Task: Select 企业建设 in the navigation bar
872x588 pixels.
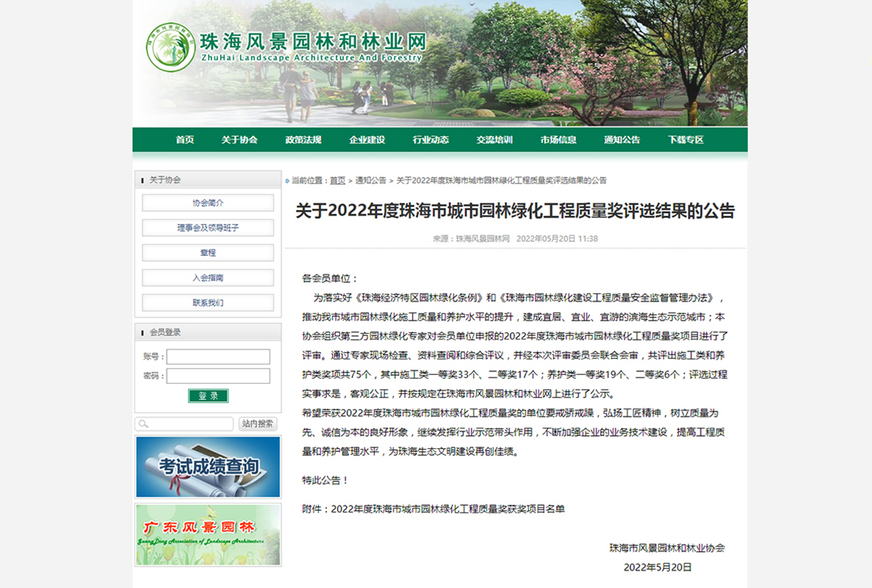Action: pyautogui.click(x=367, y=140)
